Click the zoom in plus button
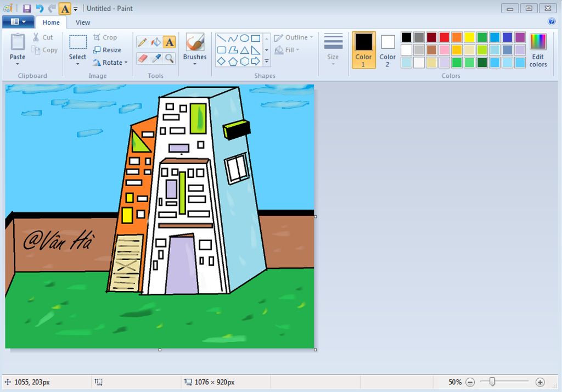 coord(540,382)
